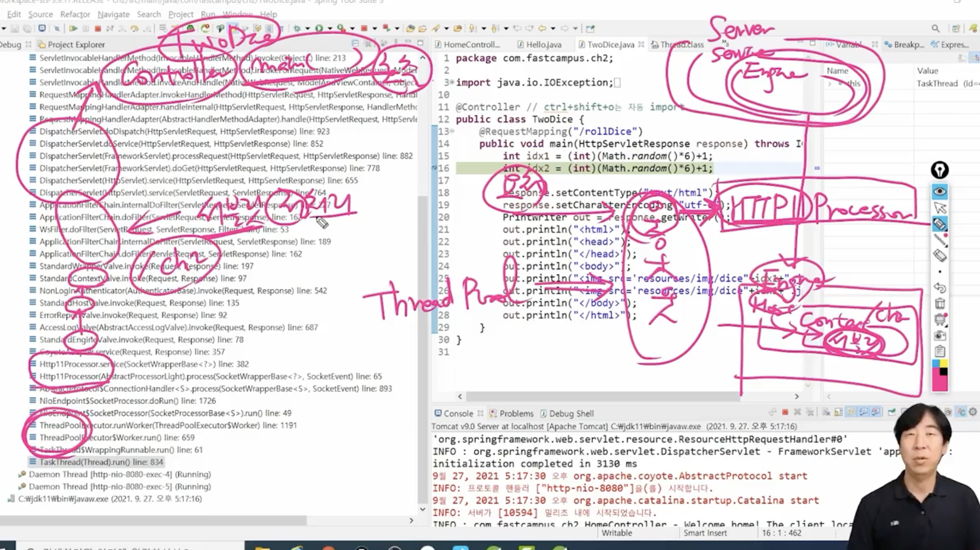Terminate debugging with red stop toolbar button
Screen dimensions: 980x550
(98, 29)
